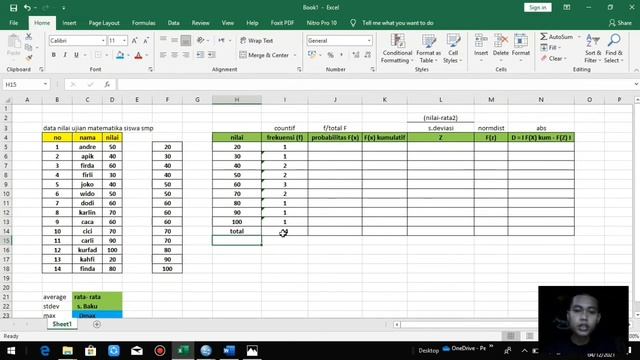The height and width of the screenshot is (360, 640).
Task: Center text horizontally
Action: (174, 55)
